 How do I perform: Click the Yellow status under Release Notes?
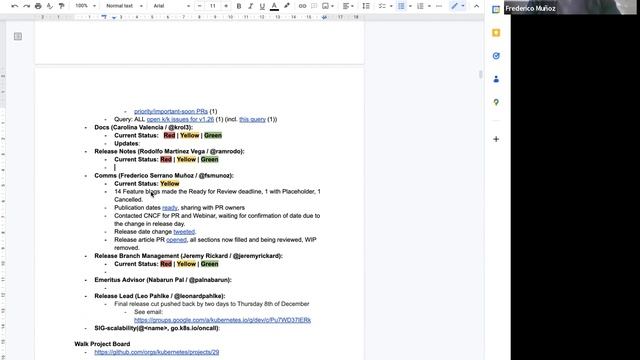point(186,159)
